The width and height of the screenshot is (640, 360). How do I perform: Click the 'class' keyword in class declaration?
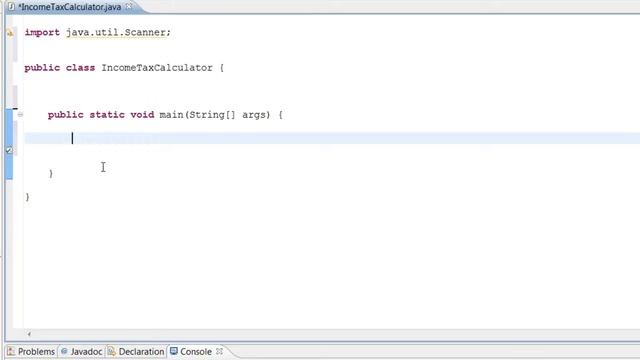80,68
